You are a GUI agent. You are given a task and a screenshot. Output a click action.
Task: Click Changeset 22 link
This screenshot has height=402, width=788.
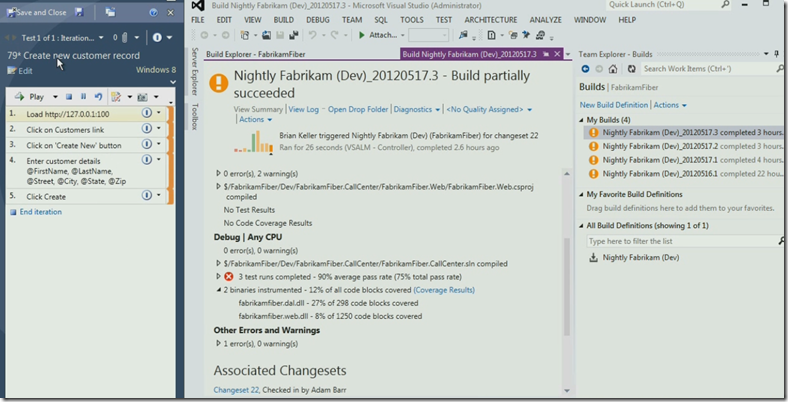point(236,390)
